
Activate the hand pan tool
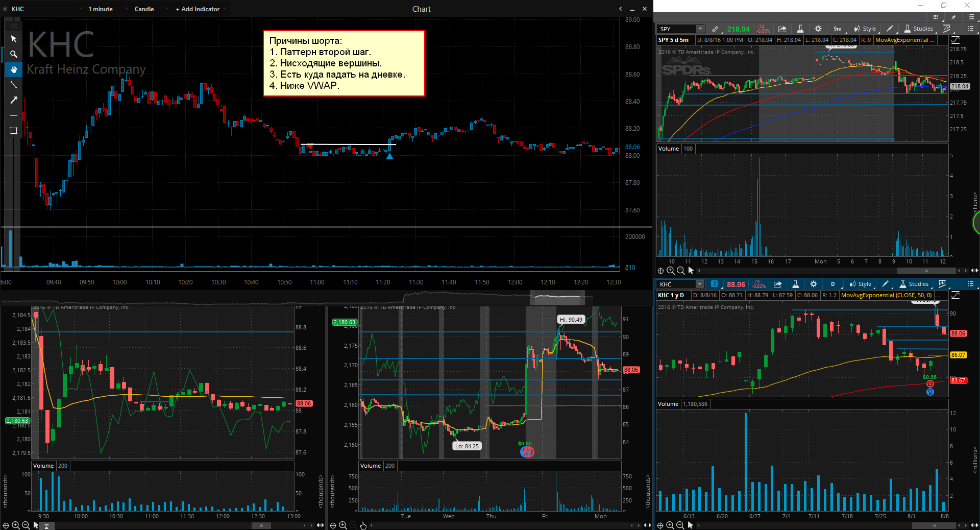(x=14, y=69)
